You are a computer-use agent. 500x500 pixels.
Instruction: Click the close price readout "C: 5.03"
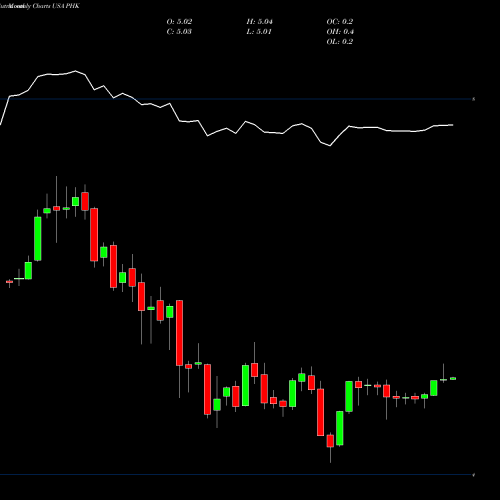point(179,32)
